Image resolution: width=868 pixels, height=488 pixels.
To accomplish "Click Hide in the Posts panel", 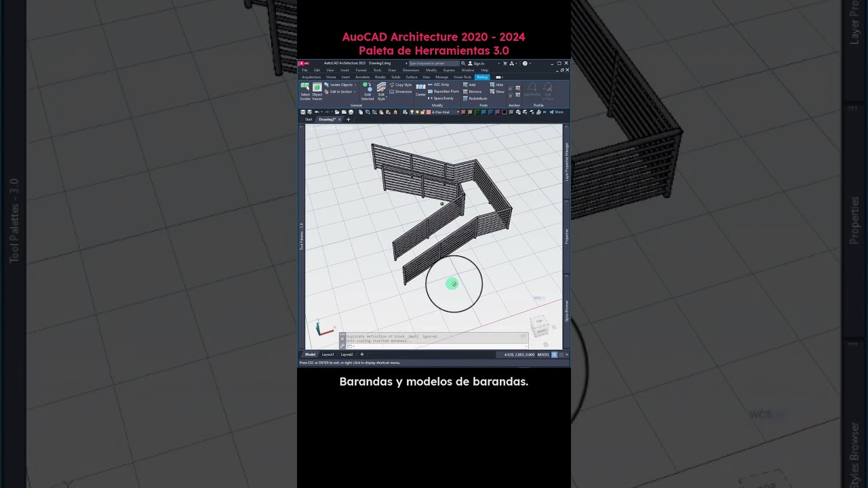I will click(496, 85).
